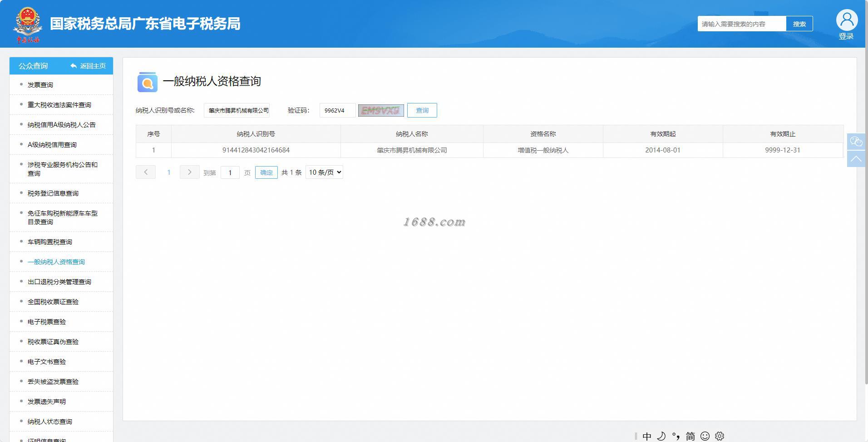Focus the top search input box
The height and width of the screenshot is (442, 868).
[x=742, y=24]
